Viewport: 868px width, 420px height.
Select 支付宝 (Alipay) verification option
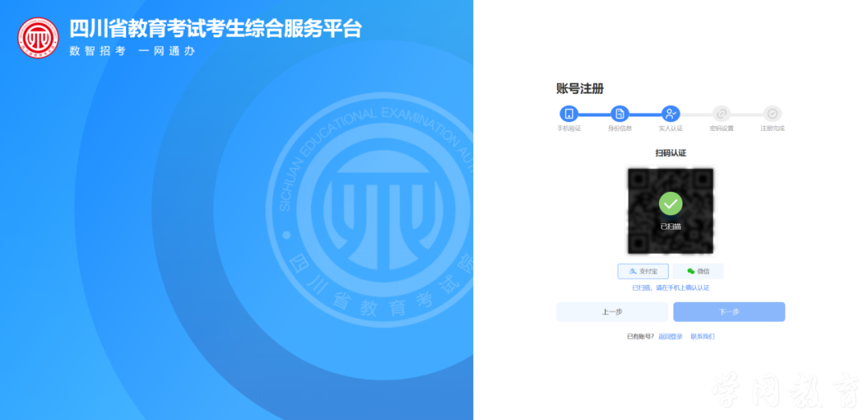point(643,271)
